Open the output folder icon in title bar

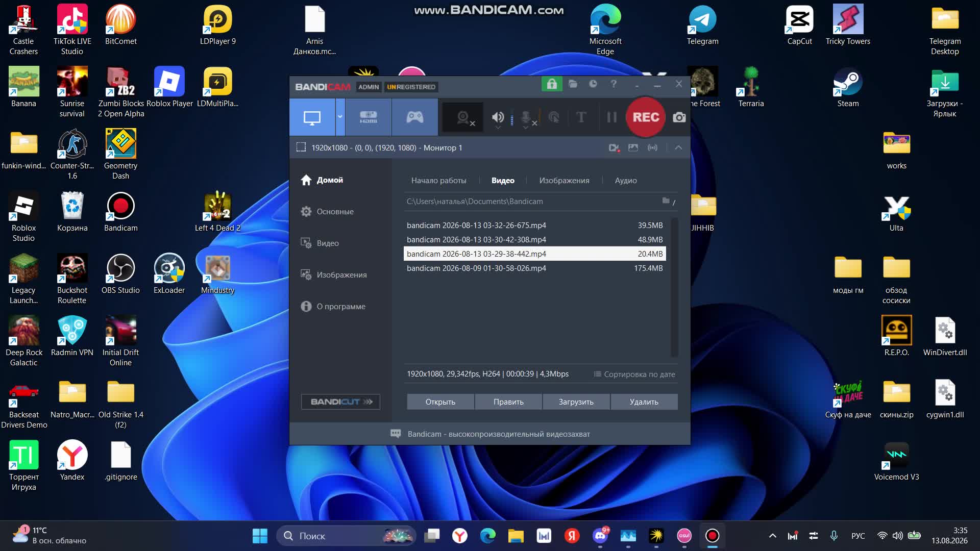coord(573,84)
